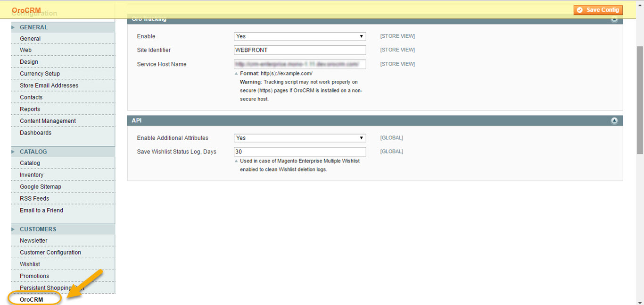Focus the Site Identifier field
Viewport: 644px width, 305px height.
click(x=300, y=50)
